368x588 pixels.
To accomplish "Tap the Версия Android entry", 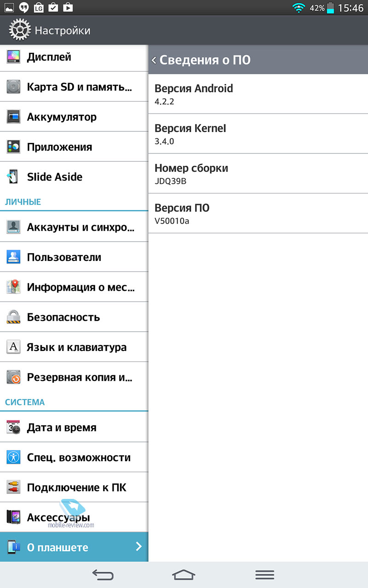I will [258, 94].
